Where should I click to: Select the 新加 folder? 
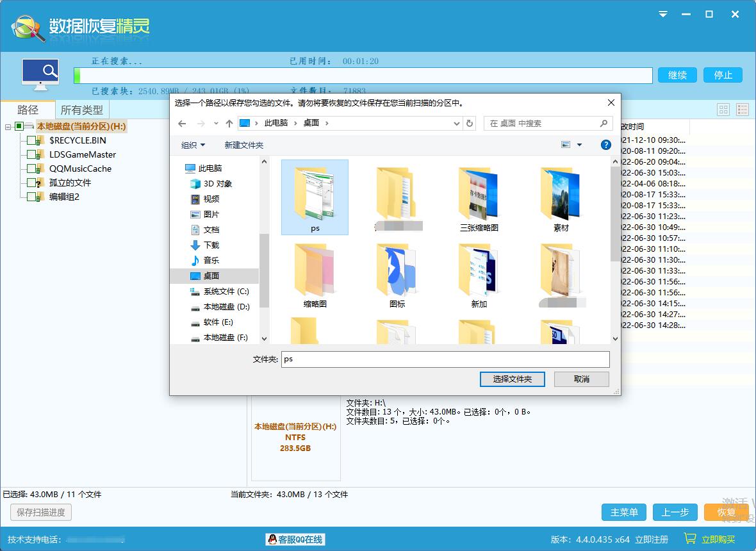(479, 275)
